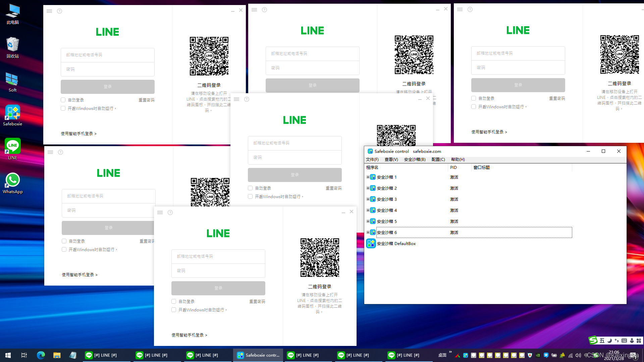Enable auto login checkbox in top-left LINE window

(x=63, y=100)
